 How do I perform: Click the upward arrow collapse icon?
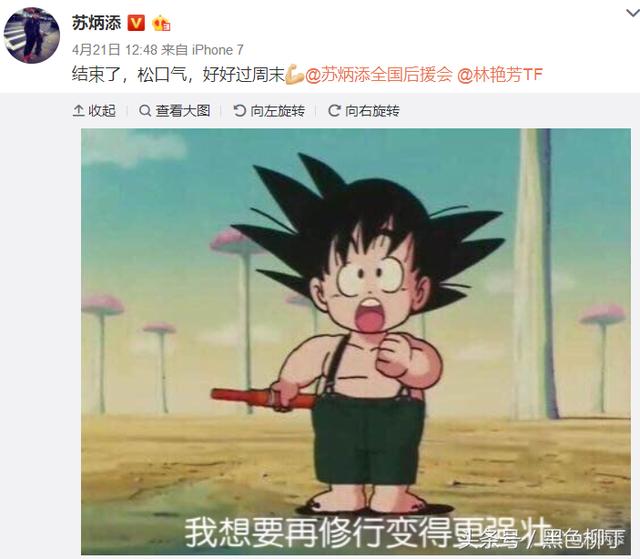[x=78, y=111]
